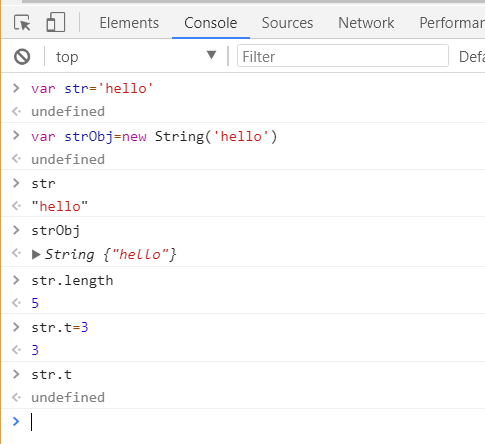This screenshot has height=444, width=485.
Task: Open the Sources tab
Action: point(287,23)
